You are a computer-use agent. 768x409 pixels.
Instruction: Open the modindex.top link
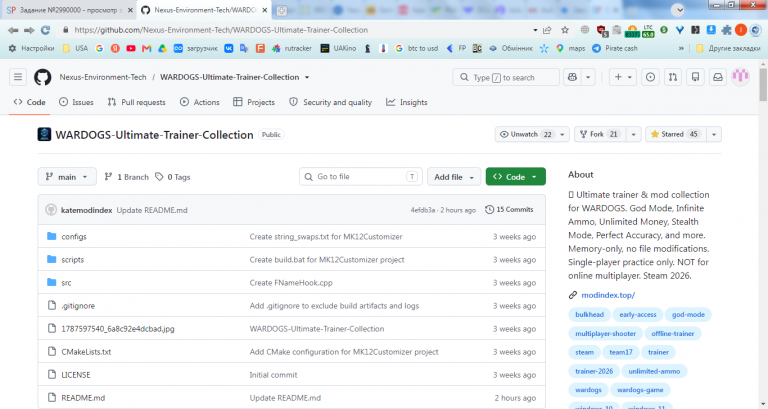point(608,295)
